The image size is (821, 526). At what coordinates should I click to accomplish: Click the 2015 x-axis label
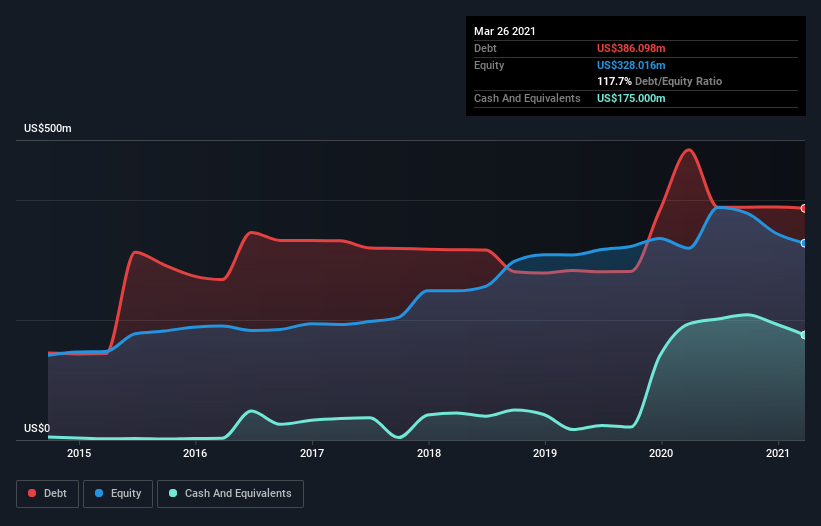point(79,453)
